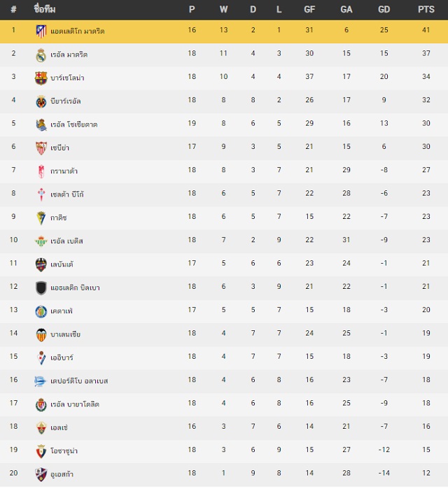Click the Atletico Madrid club crest
The width and height of the screenshot is (448, 489).
click(41, 31)
